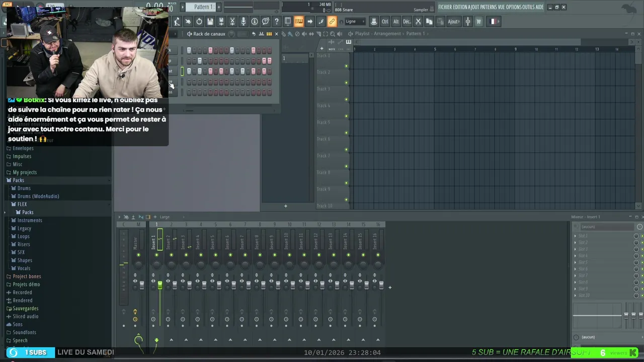The width and height of the screenshot is (644, 362).
Task: Toggle the orange piano roll view icon
Action: click(x=298, y=21)
